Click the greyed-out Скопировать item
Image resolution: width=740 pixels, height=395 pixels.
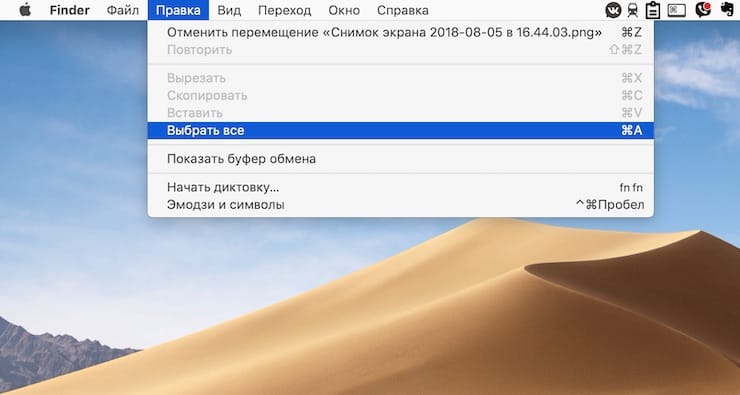pos(401,95)
